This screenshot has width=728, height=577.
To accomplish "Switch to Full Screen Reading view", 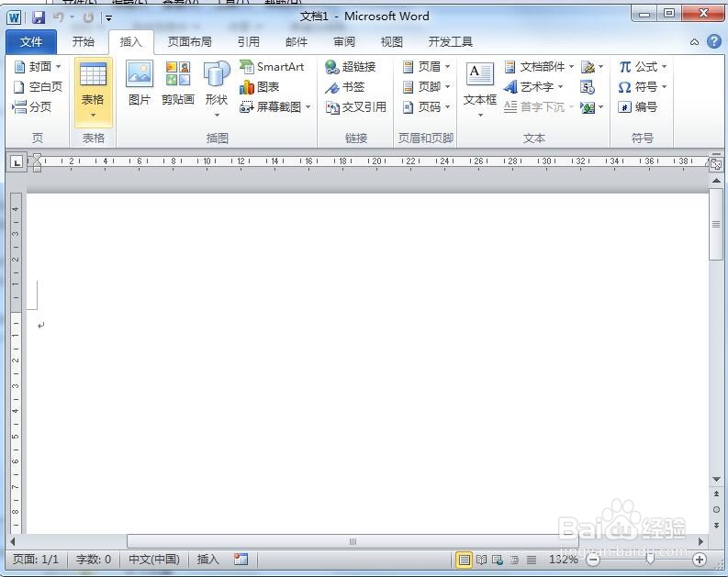I will click(x=481, y=560).
